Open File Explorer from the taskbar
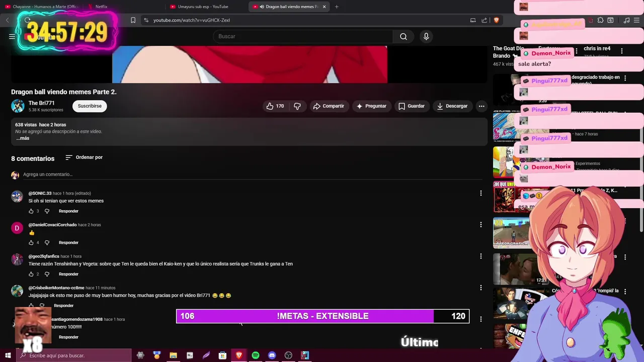 tap(173, 355)
